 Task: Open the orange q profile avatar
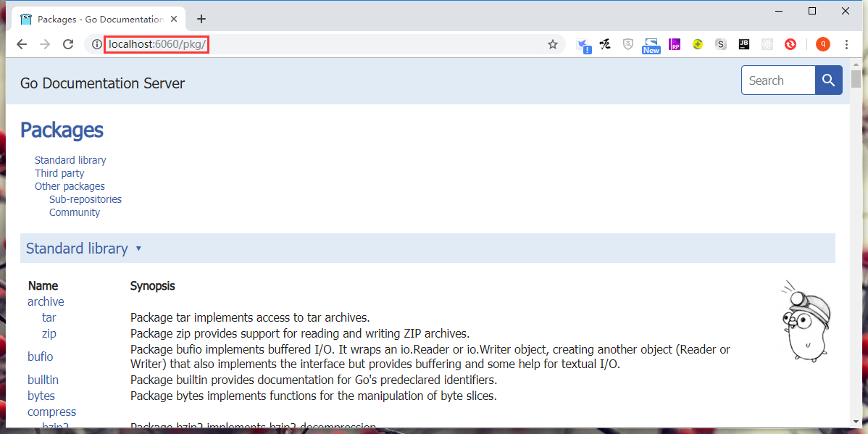click(x=822, y=44)
